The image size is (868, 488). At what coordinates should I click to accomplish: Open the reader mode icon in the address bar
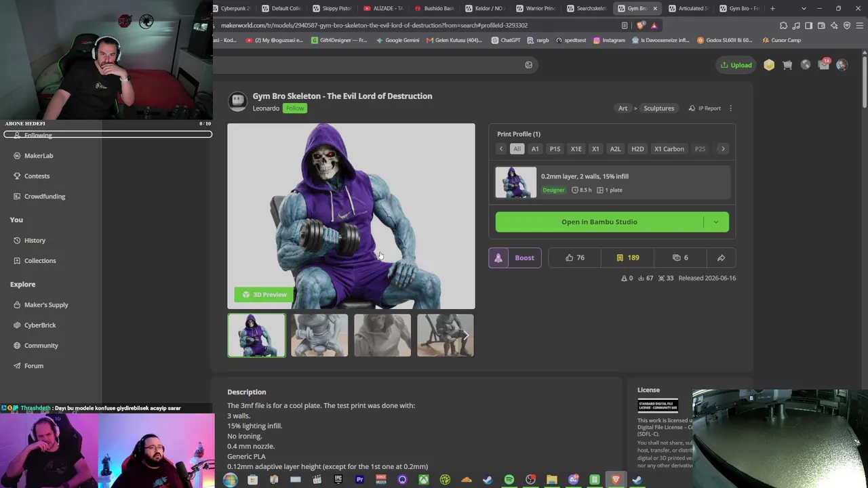(x=625, y=26)
